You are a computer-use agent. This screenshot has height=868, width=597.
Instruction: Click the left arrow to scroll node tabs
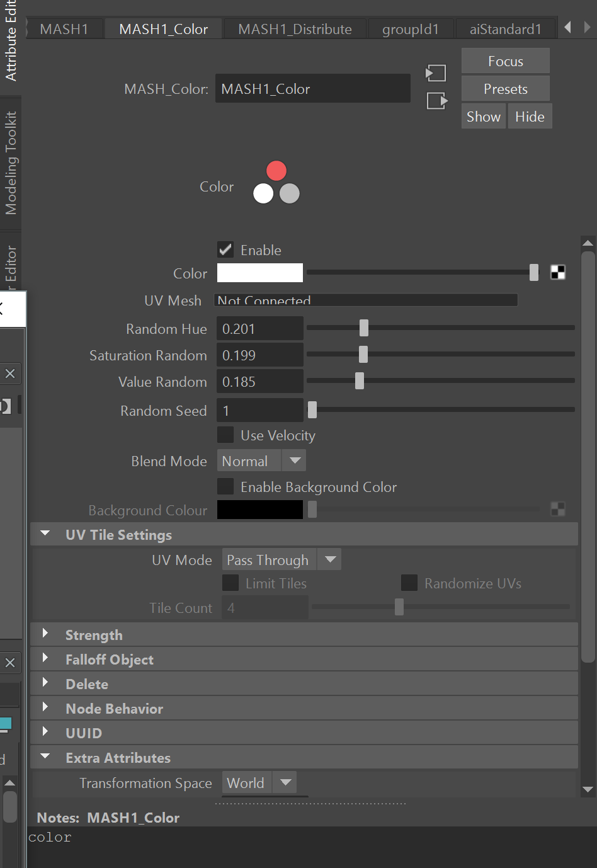tap(568, 27)
